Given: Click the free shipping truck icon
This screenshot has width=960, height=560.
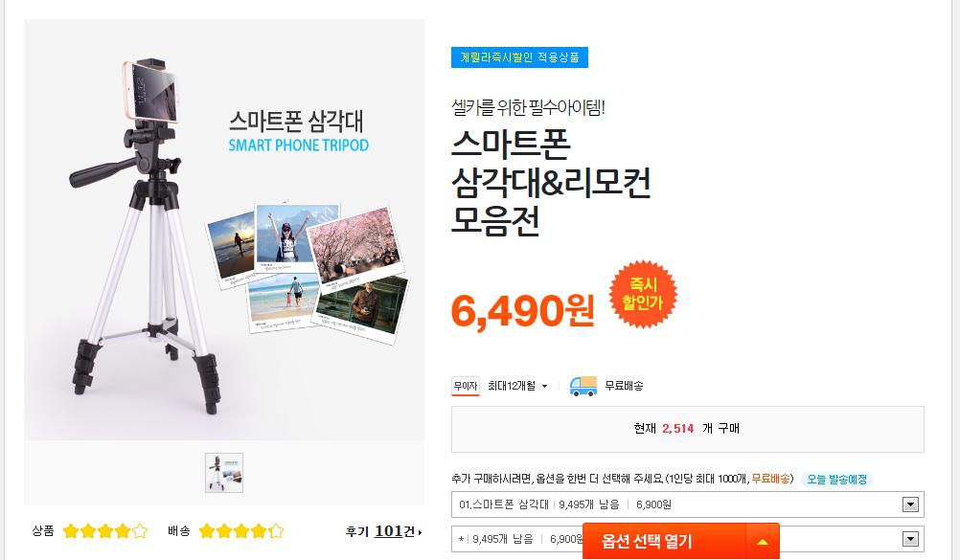Looking at the screenshot, I should pos(583,386).
